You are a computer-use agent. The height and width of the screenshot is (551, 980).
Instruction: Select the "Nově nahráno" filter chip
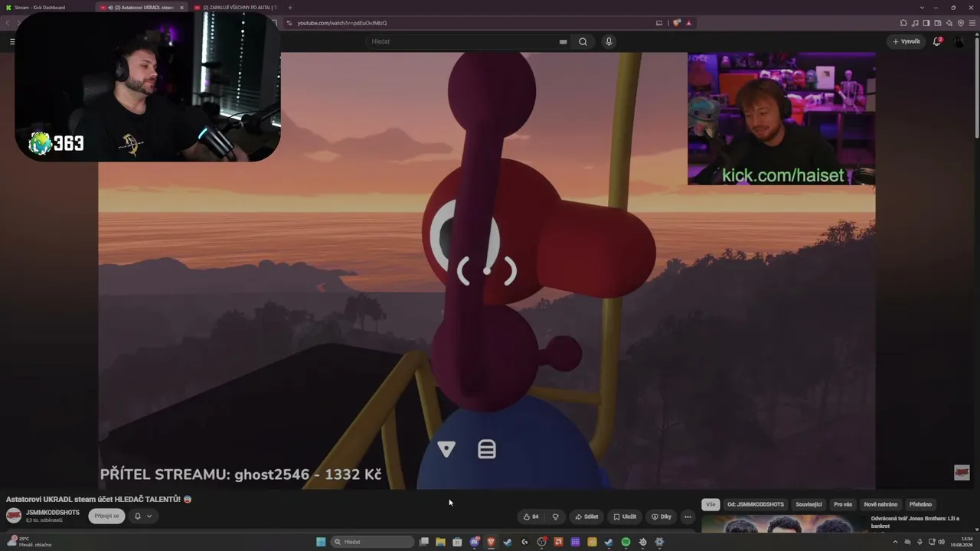[880, 504]
